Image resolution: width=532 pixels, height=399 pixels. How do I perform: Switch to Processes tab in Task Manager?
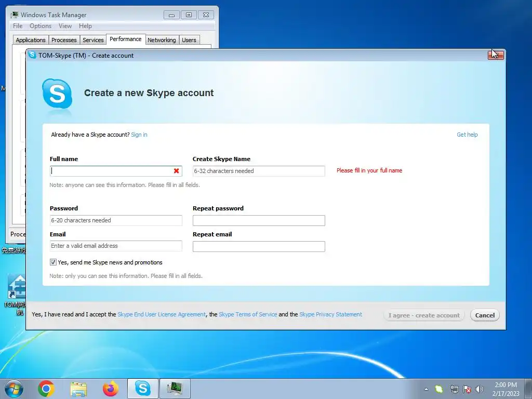[64, 40]
